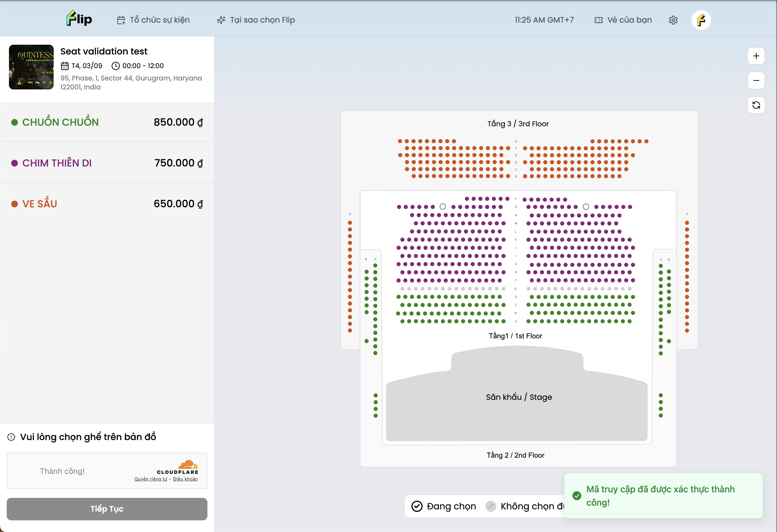
Task: Click the Flip logo in header
Action: [79, 19]
